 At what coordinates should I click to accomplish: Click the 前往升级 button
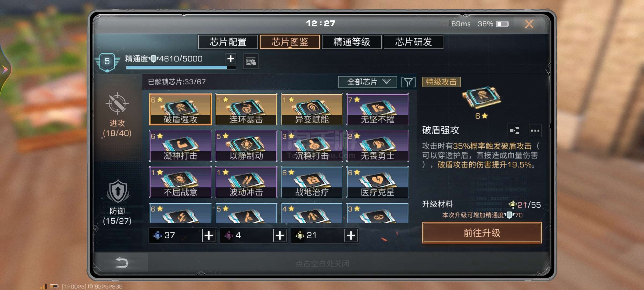[482, 233]
